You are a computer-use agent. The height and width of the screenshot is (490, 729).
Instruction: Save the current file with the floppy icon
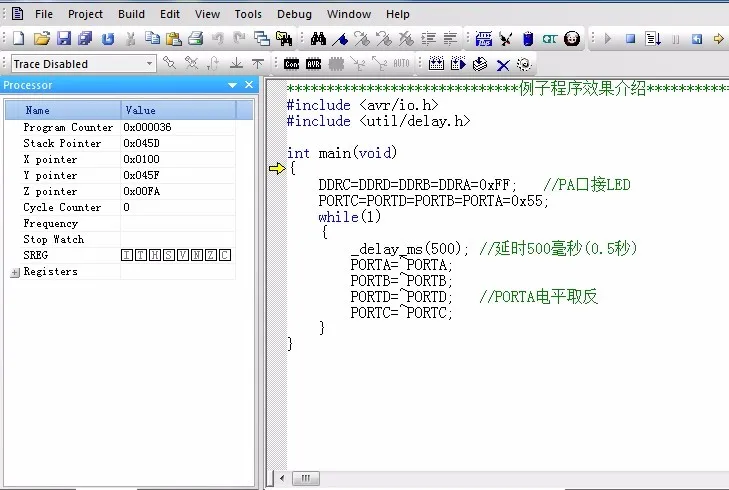click(64, 39)
